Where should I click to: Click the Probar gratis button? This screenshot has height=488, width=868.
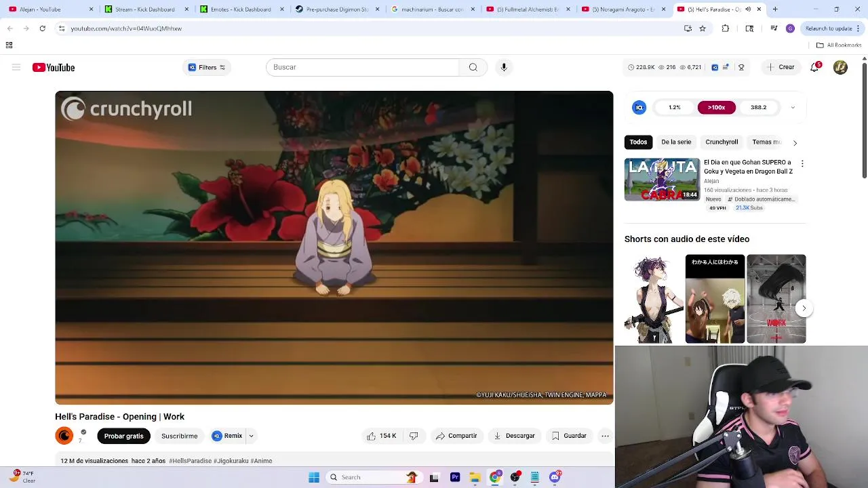pyautogui.click(x=123, y=436)
